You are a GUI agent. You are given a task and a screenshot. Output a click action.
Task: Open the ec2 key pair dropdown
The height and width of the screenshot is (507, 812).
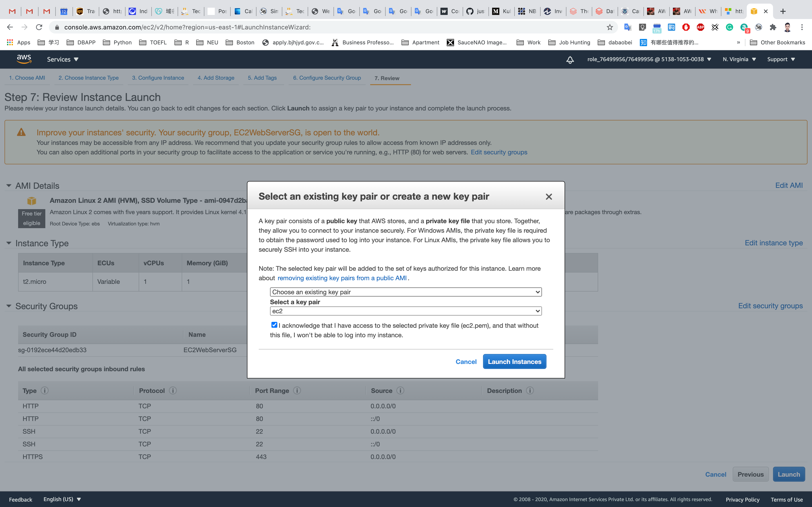(x=406, y=311)
